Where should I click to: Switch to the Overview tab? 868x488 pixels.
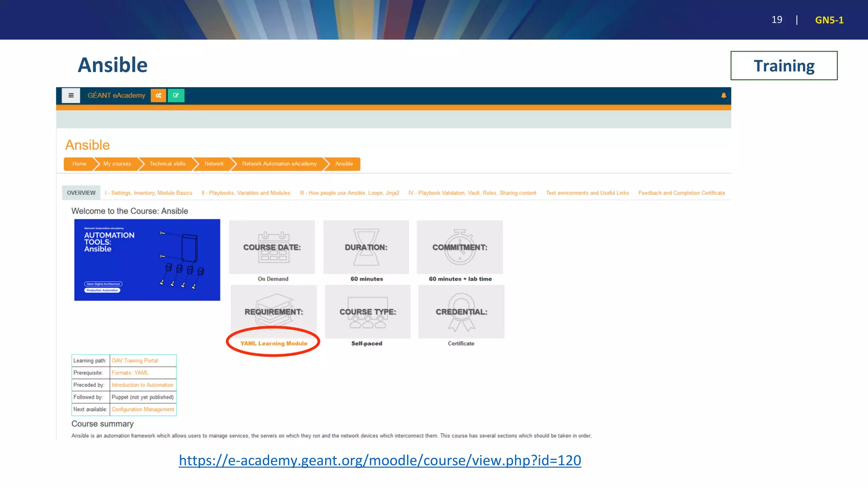(x=81, y=193)
